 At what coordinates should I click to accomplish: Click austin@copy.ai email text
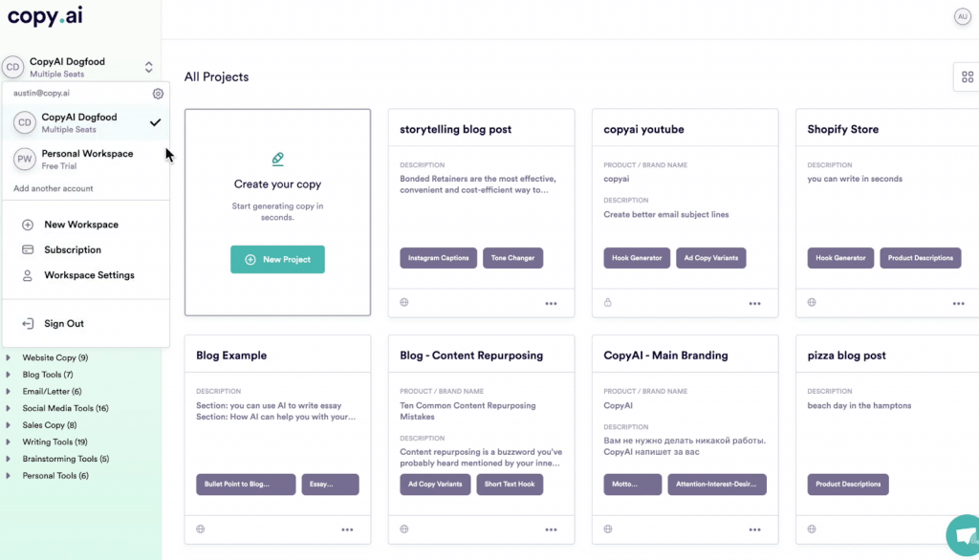41,93
